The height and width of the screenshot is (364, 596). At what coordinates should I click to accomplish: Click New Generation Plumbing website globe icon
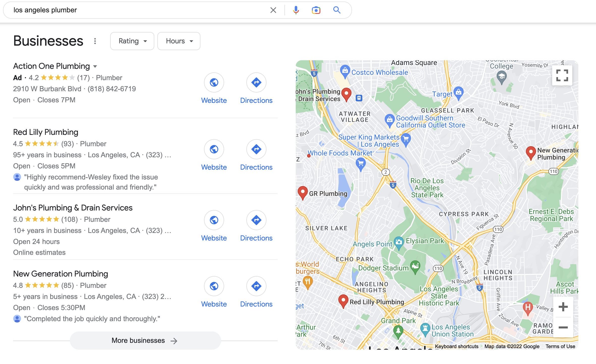click(214, 286)
